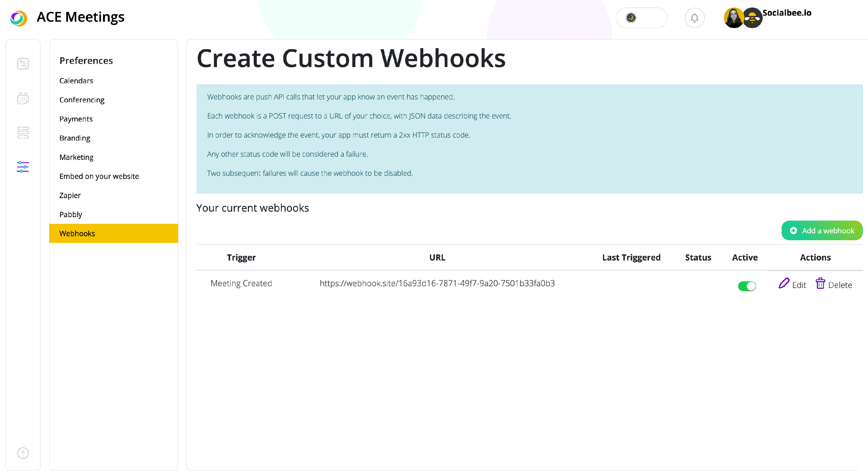Screen dimensions: 868x471
Task: Open the calendar sidebar icon
Action: tap(23, 99)
